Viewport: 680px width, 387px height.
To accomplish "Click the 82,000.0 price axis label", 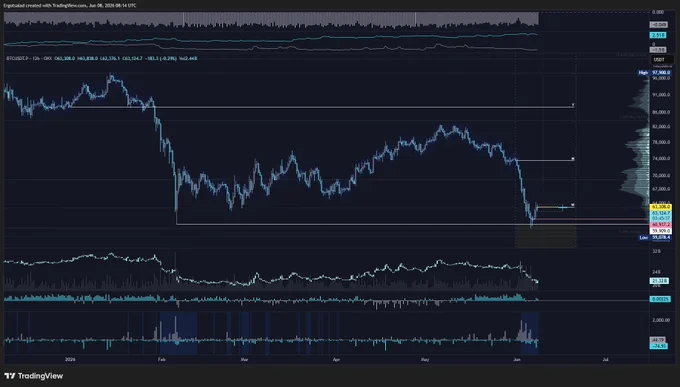I will [x=661, y=127].
